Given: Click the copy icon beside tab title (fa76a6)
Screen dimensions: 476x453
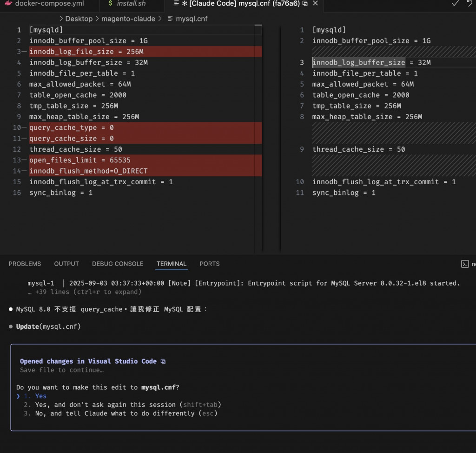Looking at the screenshot, I should click(x=304, y=3).
